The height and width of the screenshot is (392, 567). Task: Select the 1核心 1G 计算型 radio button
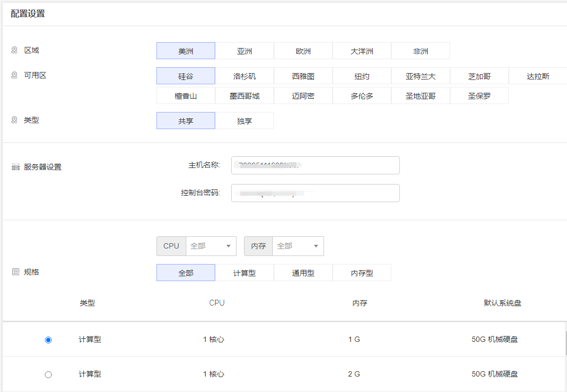click(49, 340)
